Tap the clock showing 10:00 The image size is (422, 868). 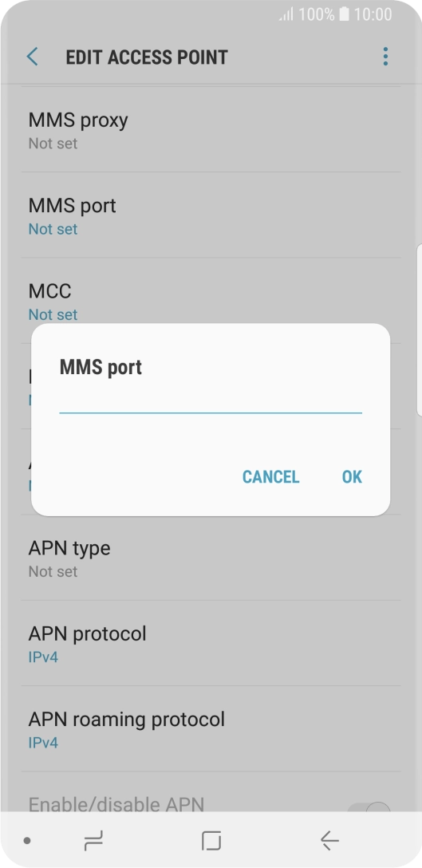(373, 14)
